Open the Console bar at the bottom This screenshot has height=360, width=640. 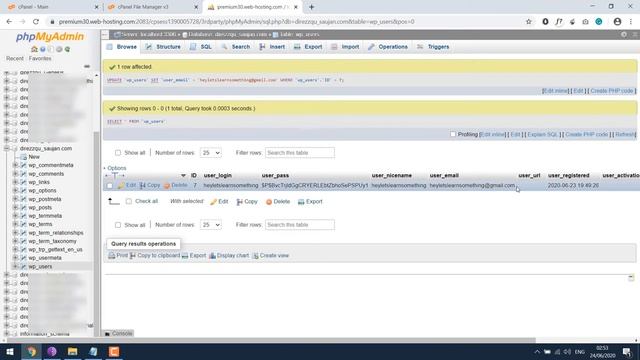118,333
